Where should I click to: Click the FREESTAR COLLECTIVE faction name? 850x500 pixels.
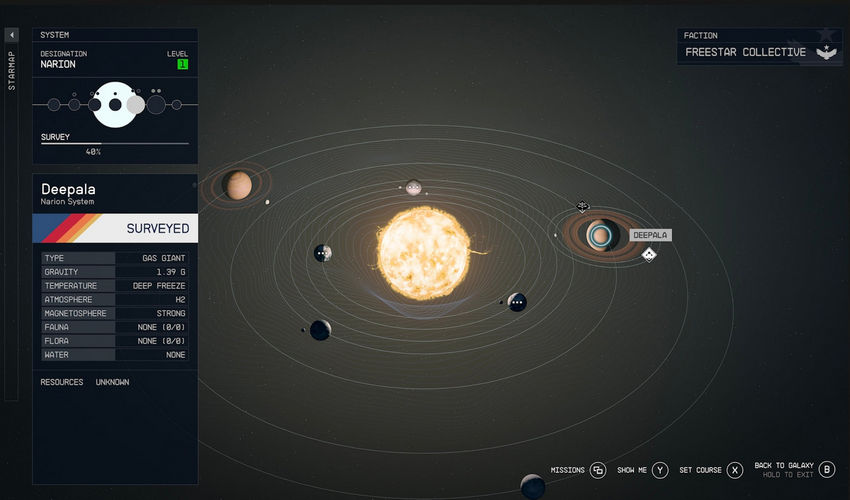(x=745, y=52)
